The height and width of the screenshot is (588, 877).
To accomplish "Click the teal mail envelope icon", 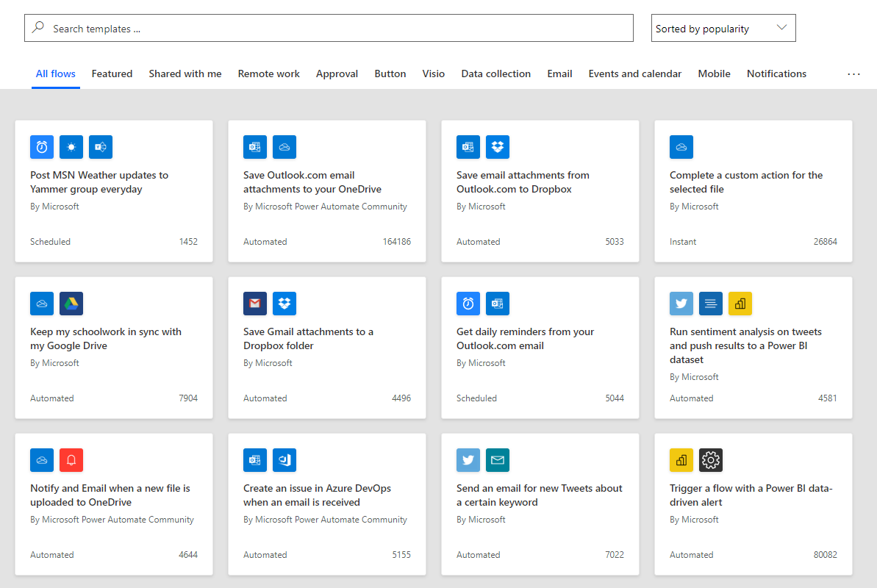I will tap(497, 460).
